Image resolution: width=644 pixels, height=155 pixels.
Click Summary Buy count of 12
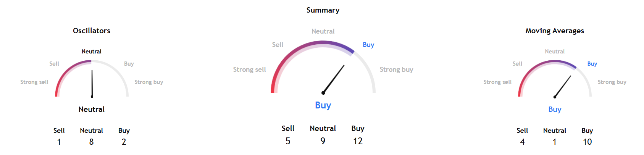(358, 141)
